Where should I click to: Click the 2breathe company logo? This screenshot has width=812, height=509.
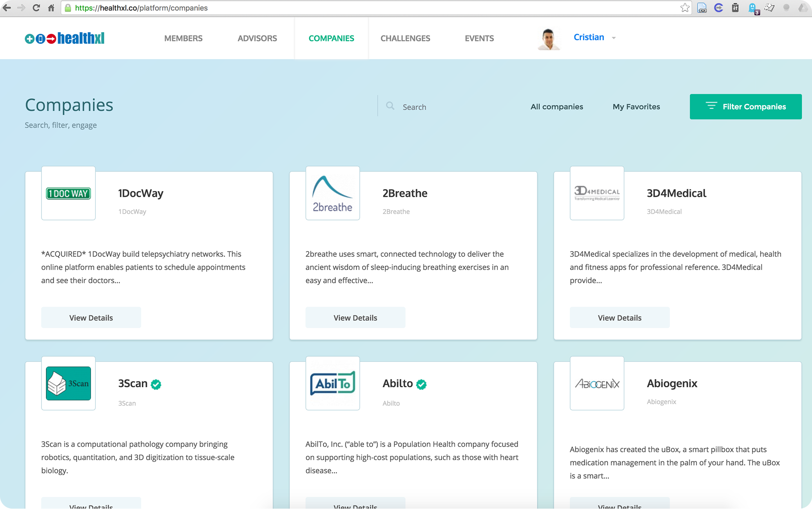point(332,193)
